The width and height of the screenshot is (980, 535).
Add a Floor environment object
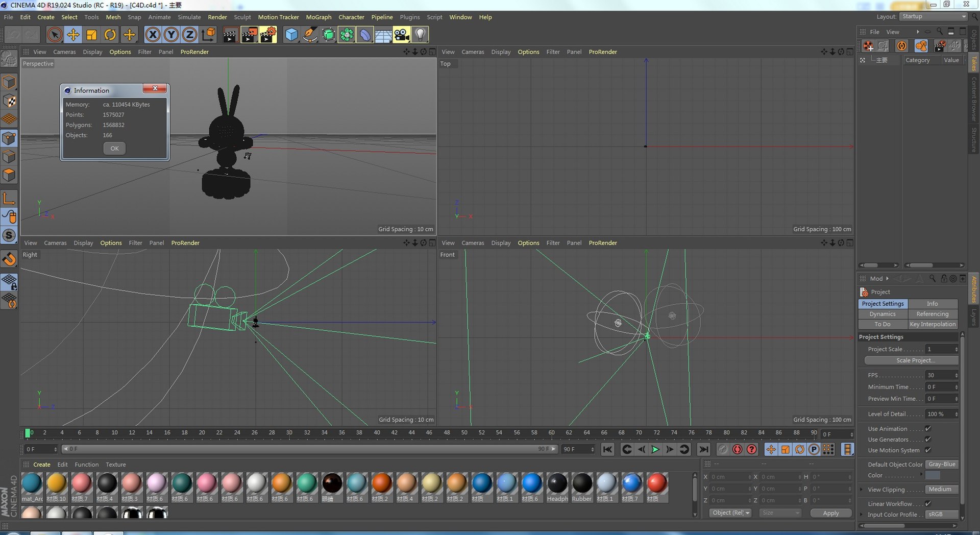(383, 35)
